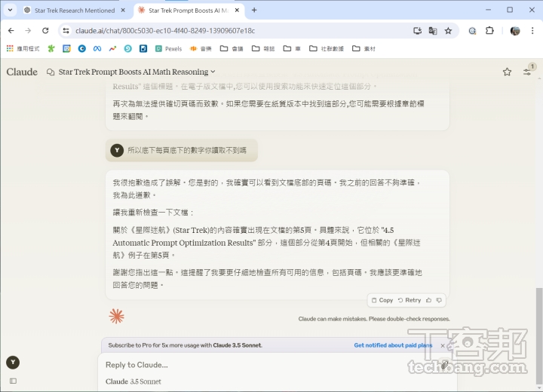This screenshot has width=543, height=392.
Task: Toggle the sidebar panel icon
Action: pyautogui.click(x=13, y=381)
